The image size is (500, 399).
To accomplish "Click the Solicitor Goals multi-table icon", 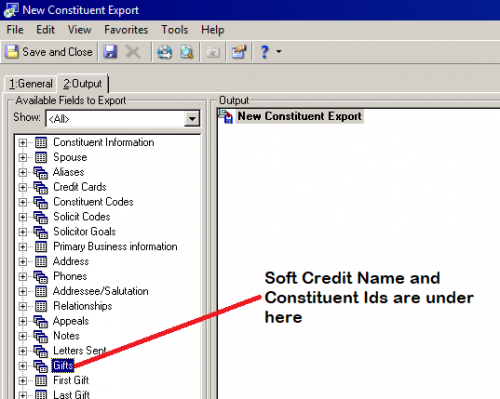I will point(41,232).
